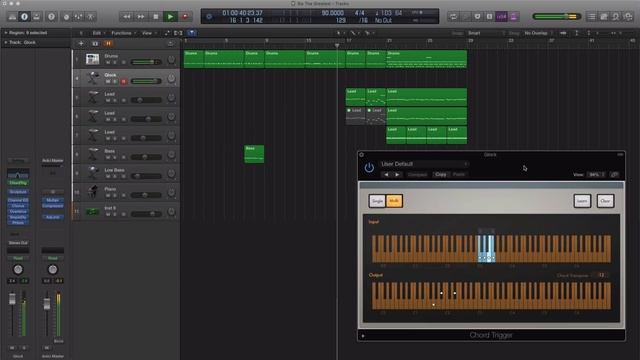Click the Fast Forward transport button
Screen dimensions: 640x360
141,17
